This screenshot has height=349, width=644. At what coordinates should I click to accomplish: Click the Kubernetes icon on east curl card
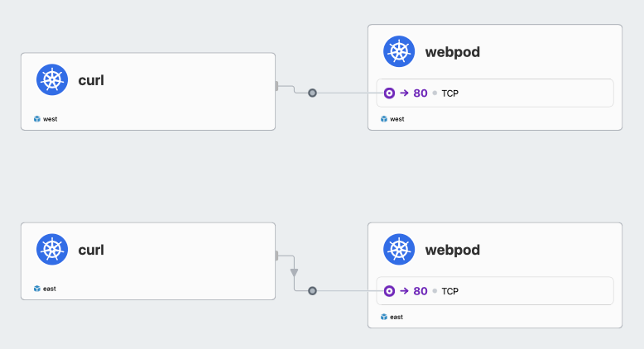point(52,249)
